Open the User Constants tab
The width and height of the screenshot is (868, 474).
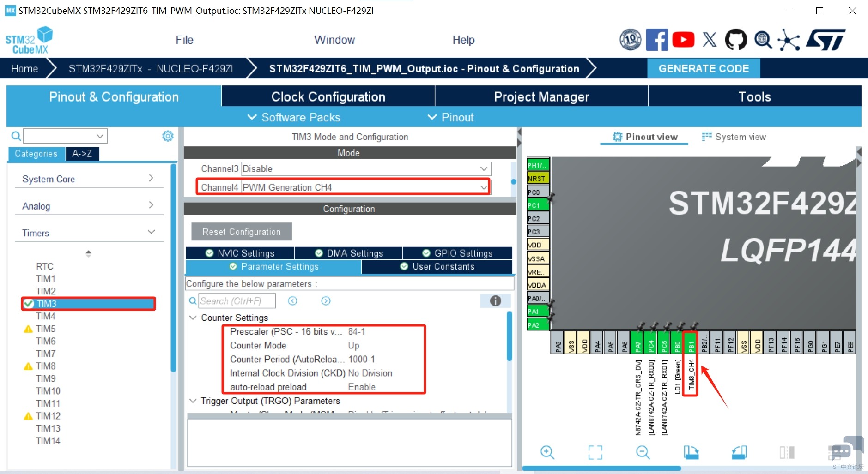tap(437, 266)
